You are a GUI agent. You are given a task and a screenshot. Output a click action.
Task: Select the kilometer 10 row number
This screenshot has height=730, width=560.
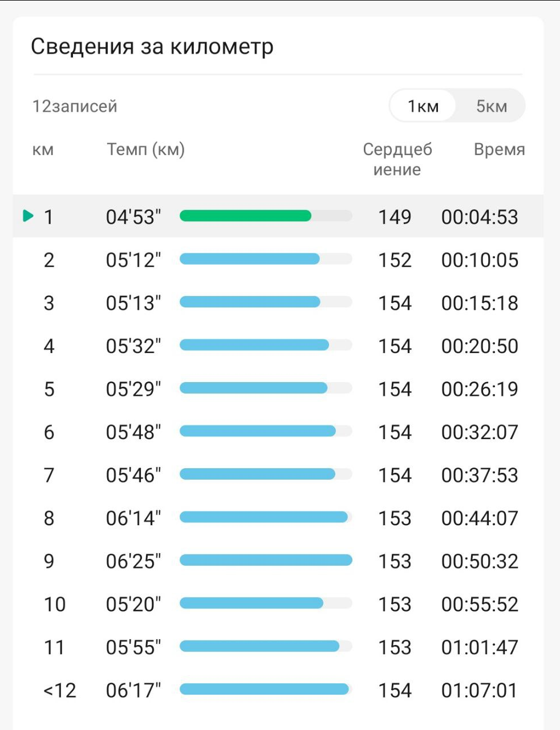[x=55, y=604]
